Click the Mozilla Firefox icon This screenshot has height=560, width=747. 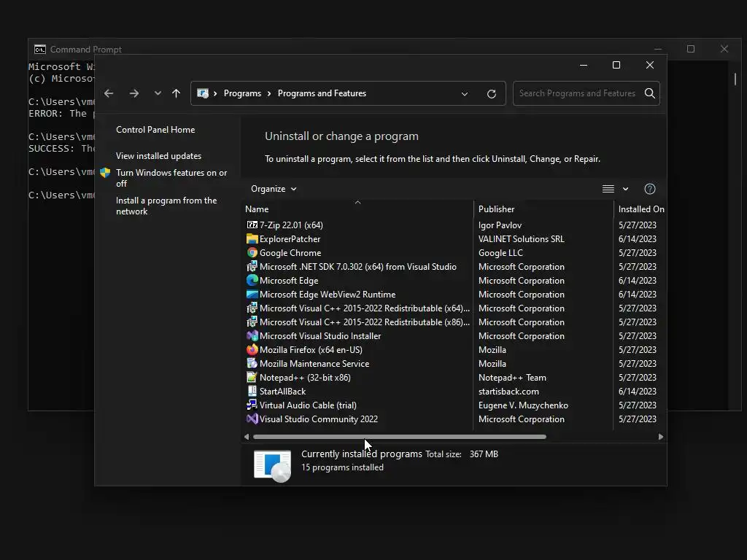[252, 349]
